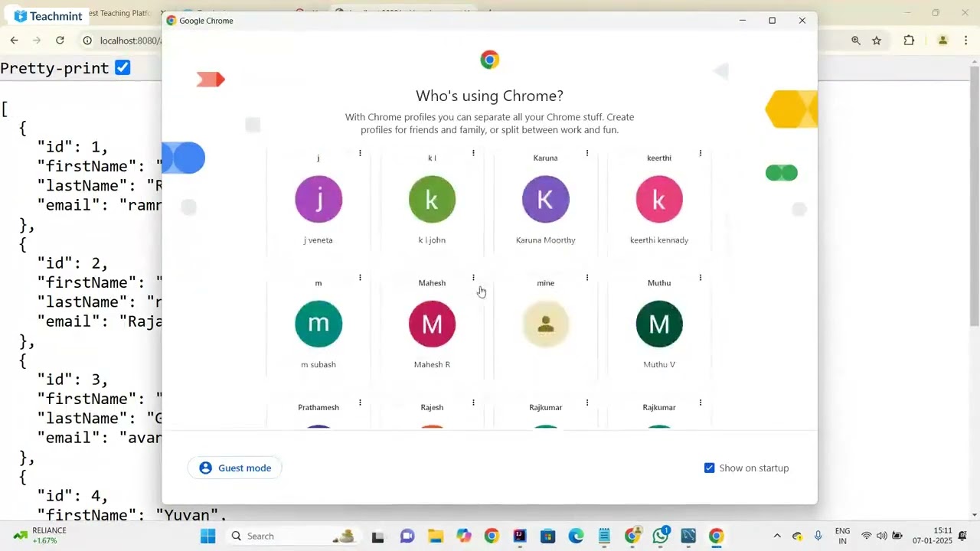The height and width of the screenshot is (551, 980).
Task: Select the Muthu V profile avatar
Action: [x=659, y=324]
